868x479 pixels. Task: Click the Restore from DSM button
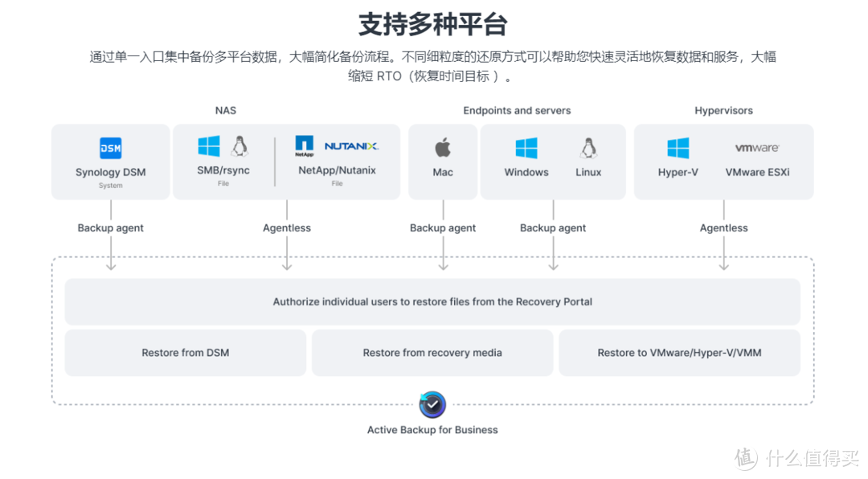(185, 352)
